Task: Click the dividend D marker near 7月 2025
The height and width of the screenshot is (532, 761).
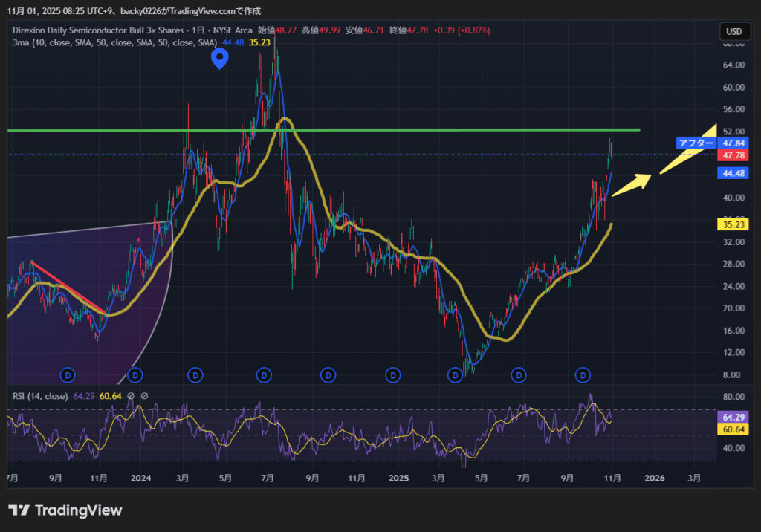Action: click(x=519, y=375)
